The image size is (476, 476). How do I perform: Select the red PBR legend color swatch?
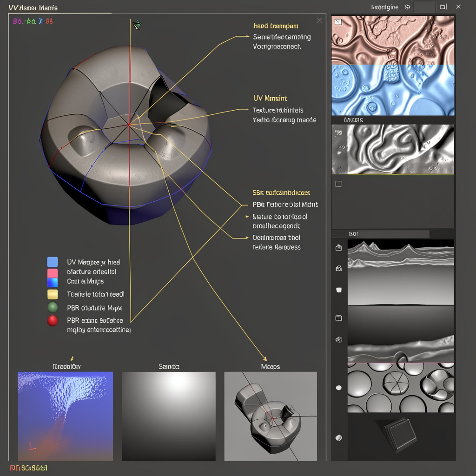[x=52, y=320]
